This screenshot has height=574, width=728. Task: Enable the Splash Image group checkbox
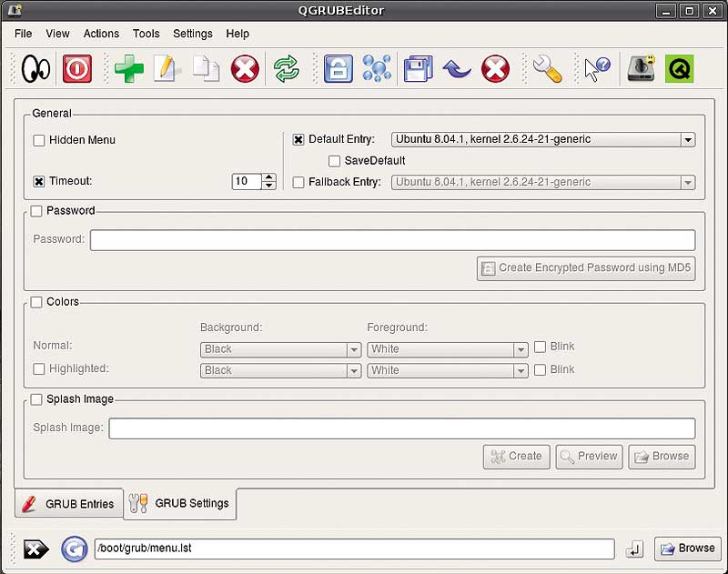point(36,399)
